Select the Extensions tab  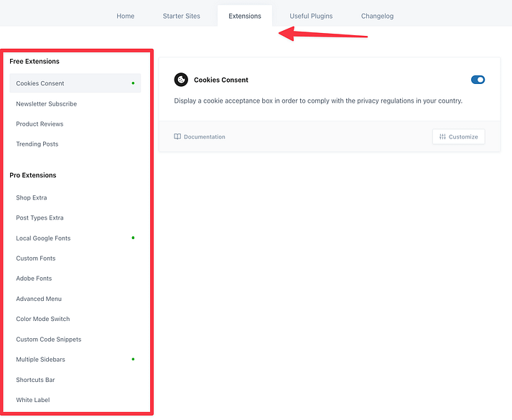245,16
